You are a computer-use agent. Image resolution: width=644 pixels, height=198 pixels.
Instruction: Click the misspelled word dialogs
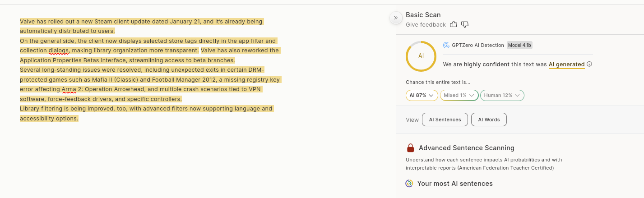[59, 51]
